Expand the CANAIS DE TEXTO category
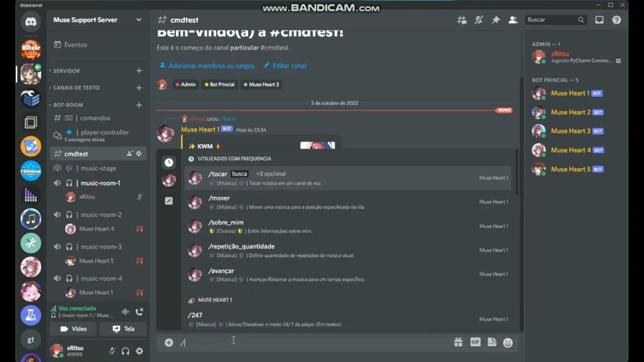This screenshot has width=644, height=362. (x=76, y=88)
